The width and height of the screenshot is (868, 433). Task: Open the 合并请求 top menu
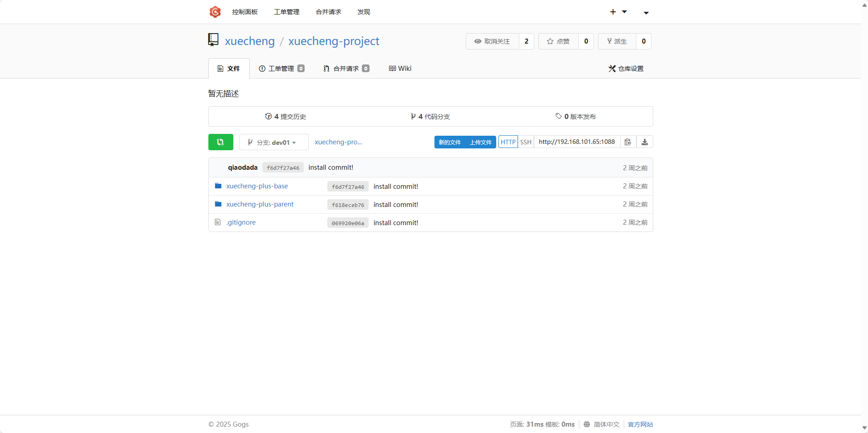328,12
